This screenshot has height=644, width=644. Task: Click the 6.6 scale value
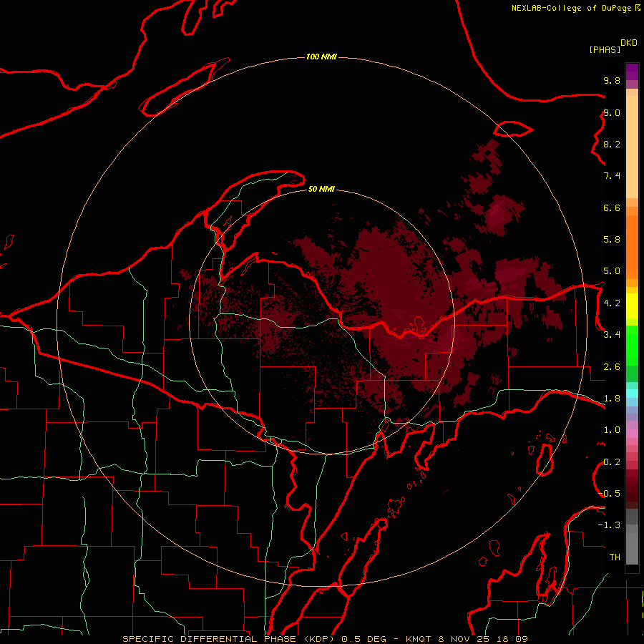click(x=612, y=208)
